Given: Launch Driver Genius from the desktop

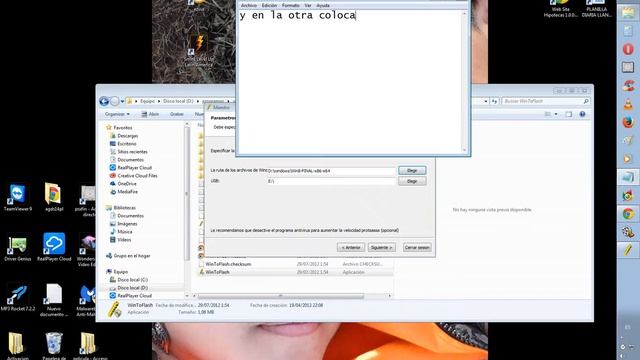Looking at the screenshot, I should pyautogui.click(x=18, y=247).
